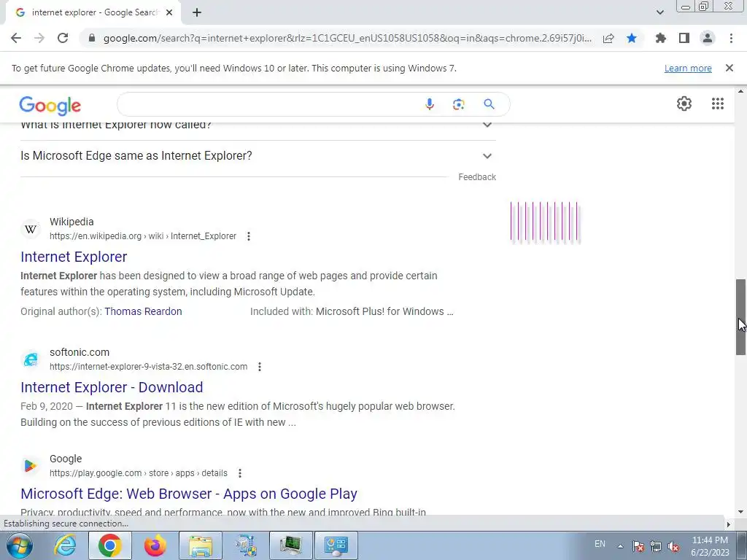The width and height of the screenshot is (747, 560).
Task: Click the Wikipedia W favicon
Action: 31,229
